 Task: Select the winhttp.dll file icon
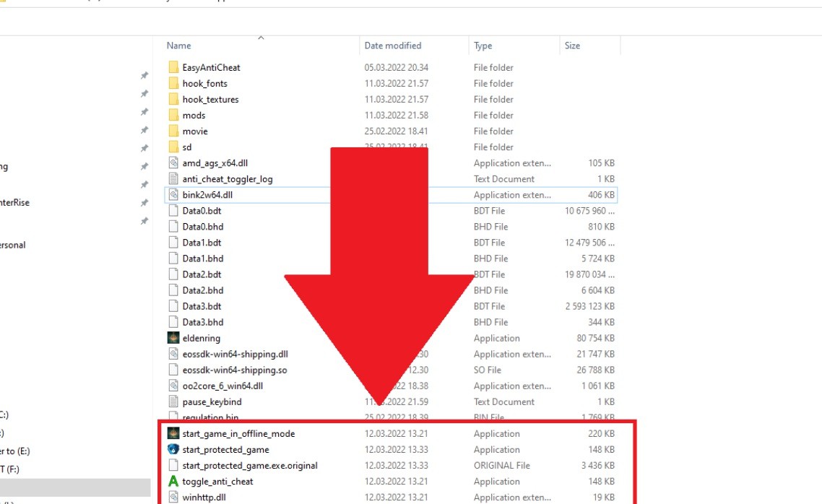(x=173, y=497)
